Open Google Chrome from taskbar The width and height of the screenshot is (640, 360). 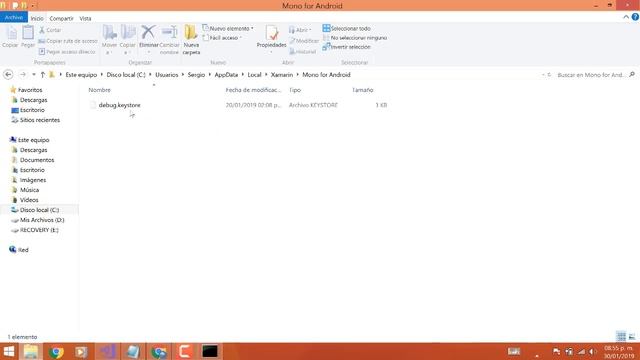coord(56,351)
